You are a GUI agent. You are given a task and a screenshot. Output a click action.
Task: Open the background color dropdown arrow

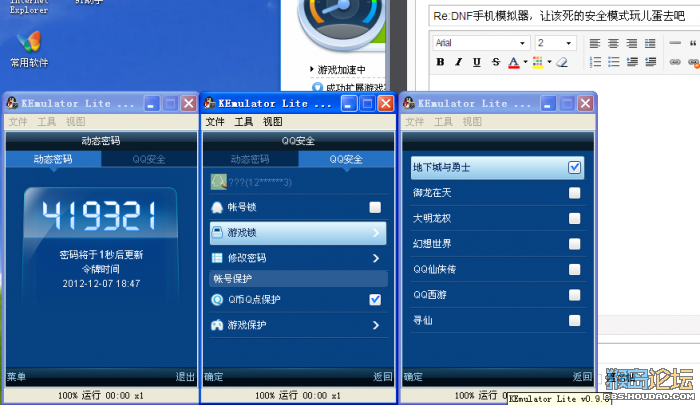[550, 62]
